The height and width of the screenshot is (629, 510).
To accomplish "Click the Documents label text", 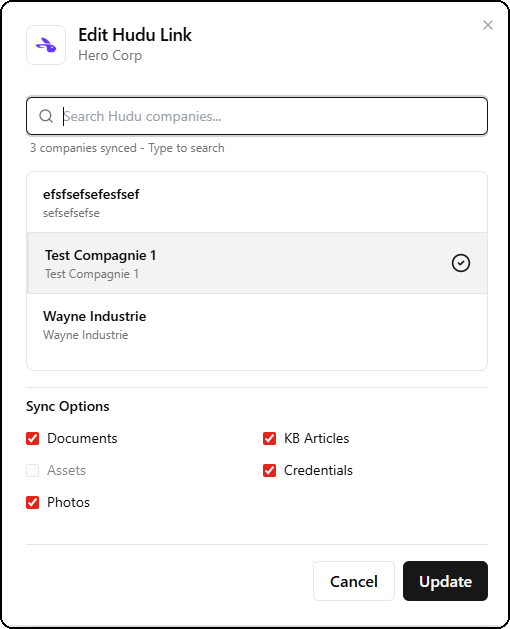I will tap(82, 438).
